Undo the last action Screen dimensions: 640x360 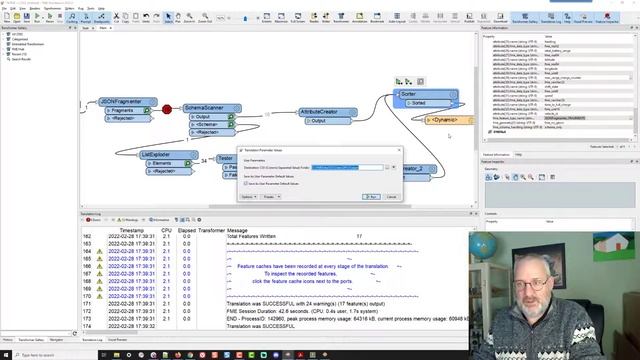coord(146,17)
